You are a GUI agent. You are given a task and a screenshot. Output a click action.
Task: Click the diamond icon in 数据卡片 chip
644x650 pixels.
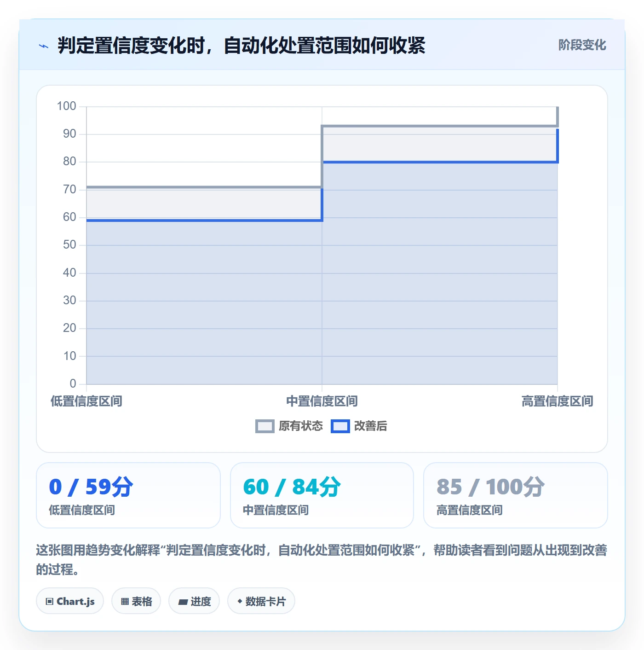[240, 601]
